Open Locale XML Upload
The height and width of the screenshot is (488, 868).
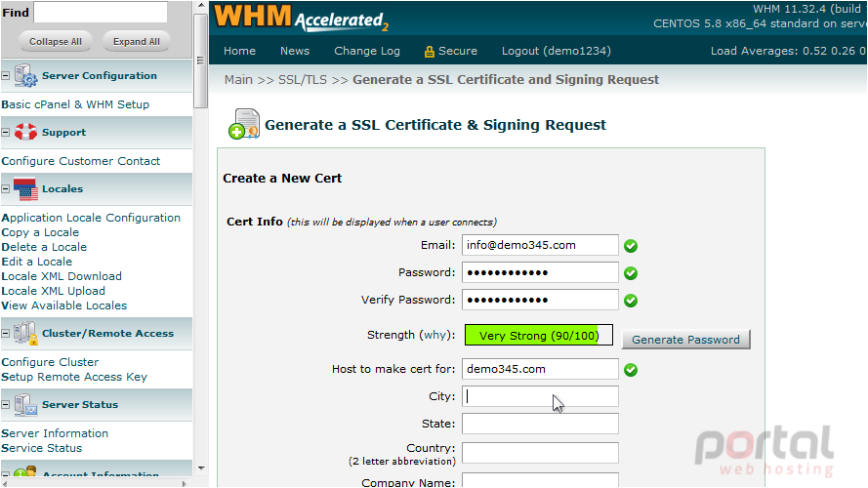tap(53, 291)
